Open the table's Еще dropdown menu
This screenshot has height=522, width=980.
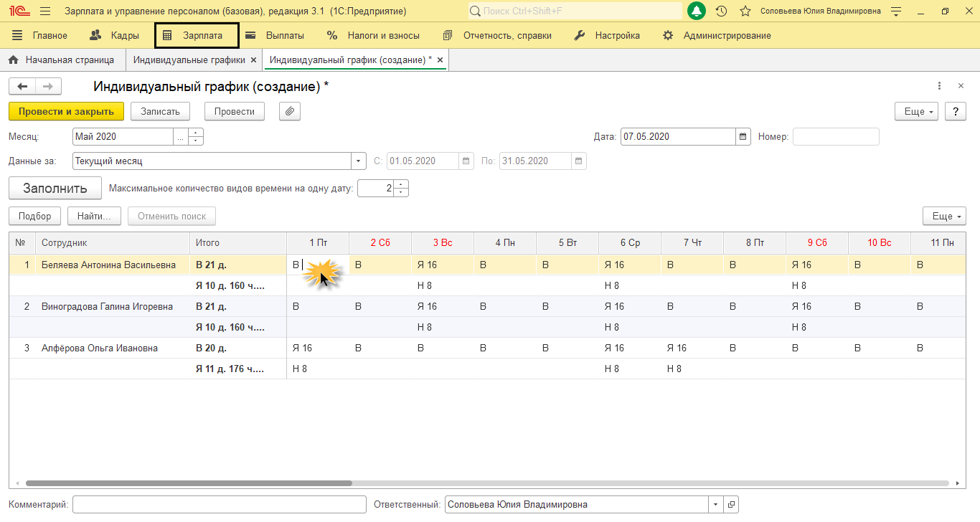pos(944,216)
